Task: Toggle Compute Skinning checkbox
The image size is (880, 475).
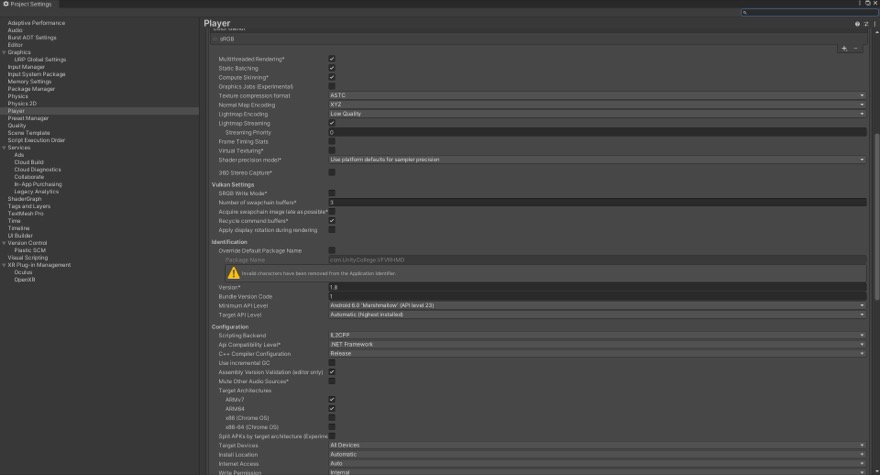Action: tap(332, 77)
